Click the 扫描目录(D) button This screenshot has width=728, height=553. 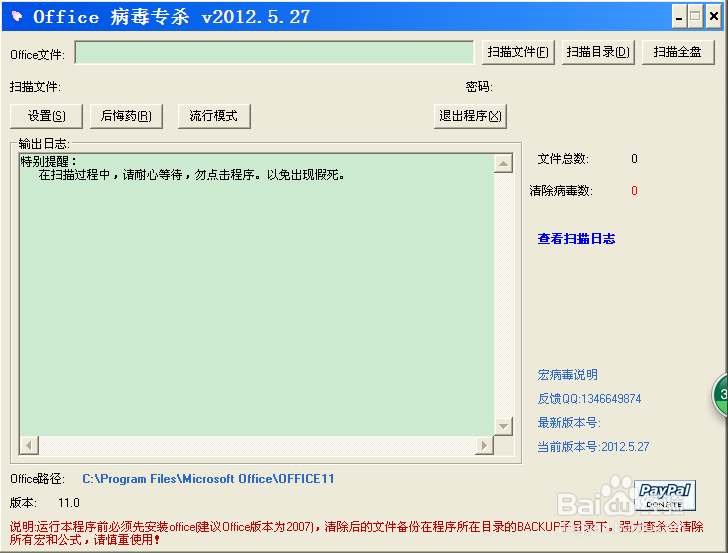point(598,52)
